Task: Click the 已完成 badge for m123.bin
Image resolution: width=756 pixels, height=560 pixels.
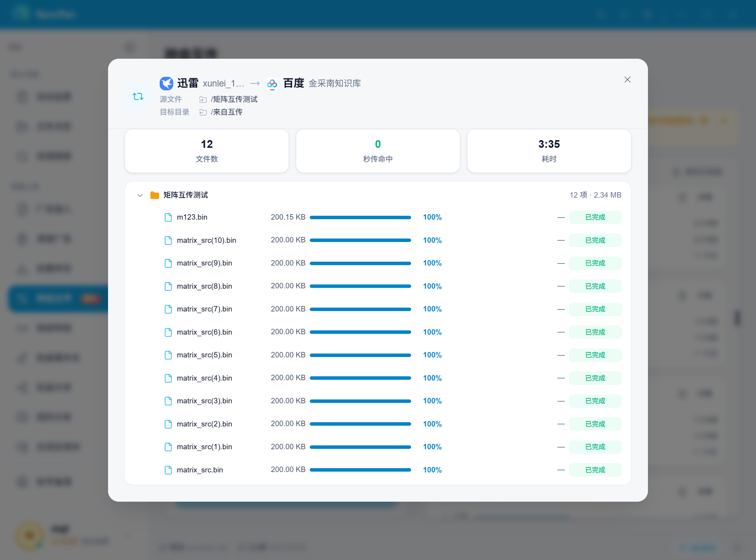Action: 595,217
